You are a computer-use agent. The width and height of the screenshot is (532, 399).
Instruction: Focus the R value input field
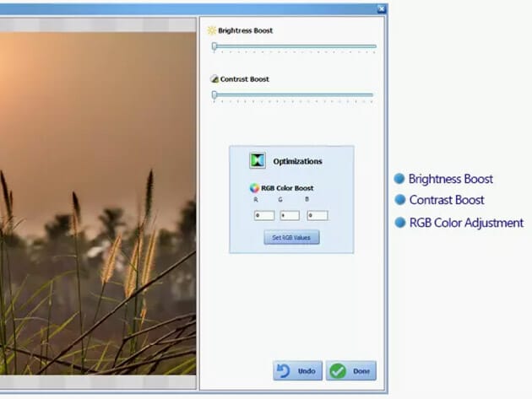(x=263, y=215)
